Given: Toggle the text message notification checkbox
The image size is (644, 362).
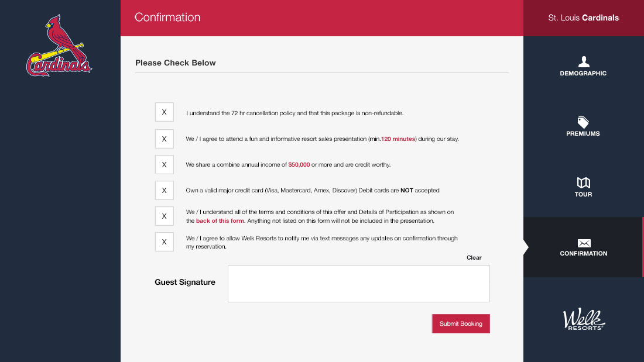Looking at the screenshot, I should coord(165,242).
